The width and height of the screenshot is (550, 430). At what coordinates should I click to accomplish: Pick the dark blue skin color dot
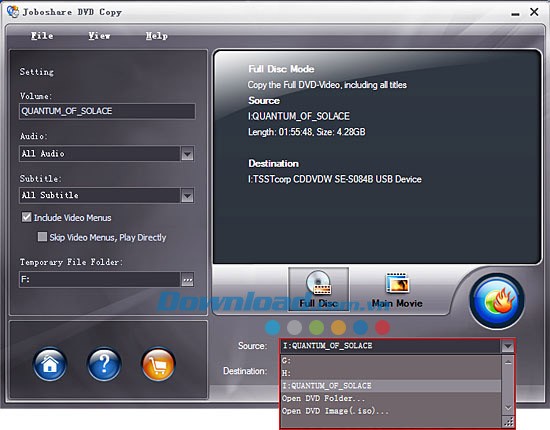pyautogui.click(x=361, y=328)
